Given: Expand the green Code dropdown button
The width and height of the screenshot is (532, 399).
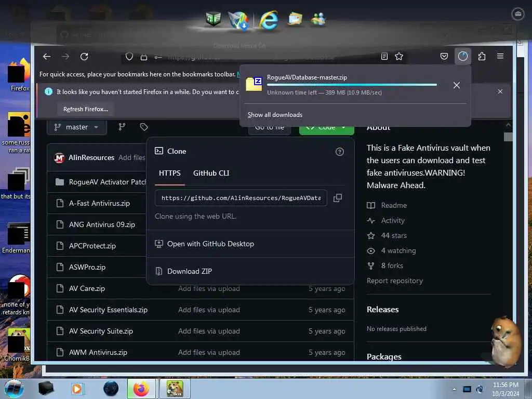Looking at the screenshot, I should click(326, 129).
